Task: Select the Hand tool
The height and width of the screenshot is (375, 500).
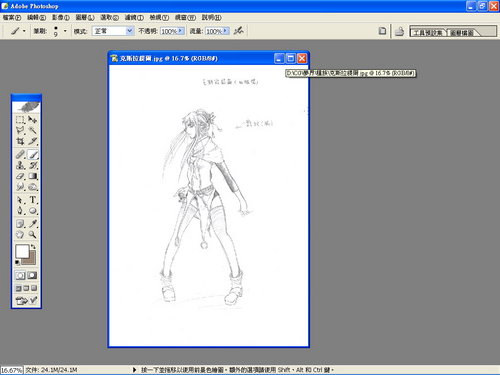Action: coord(20,235)
